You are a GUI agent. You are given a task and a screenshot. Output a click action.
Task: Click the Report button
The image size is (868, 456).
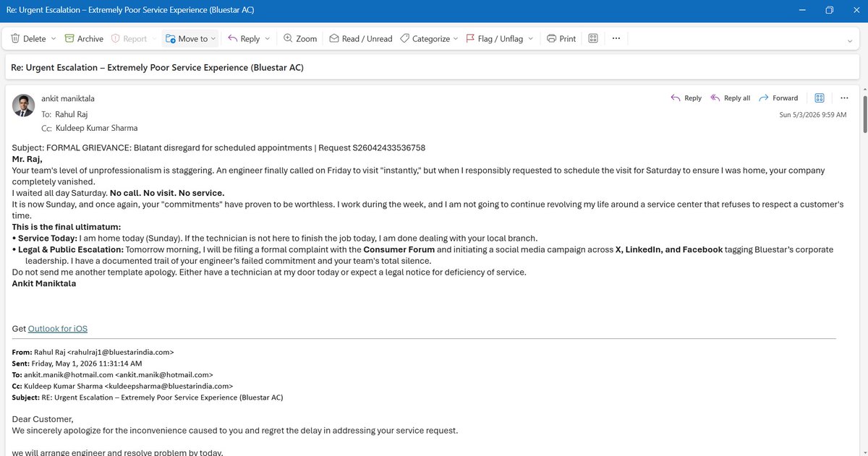coord(129,39)
